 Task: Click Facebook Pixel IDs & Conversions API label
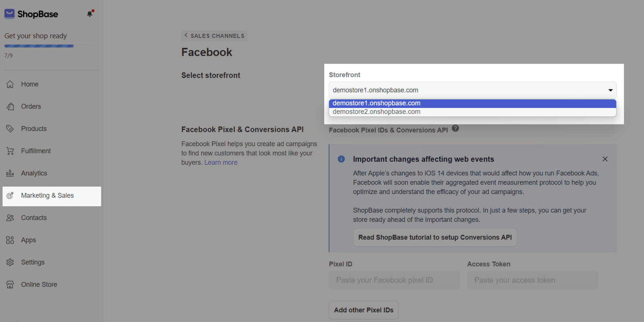pos(388,130)
